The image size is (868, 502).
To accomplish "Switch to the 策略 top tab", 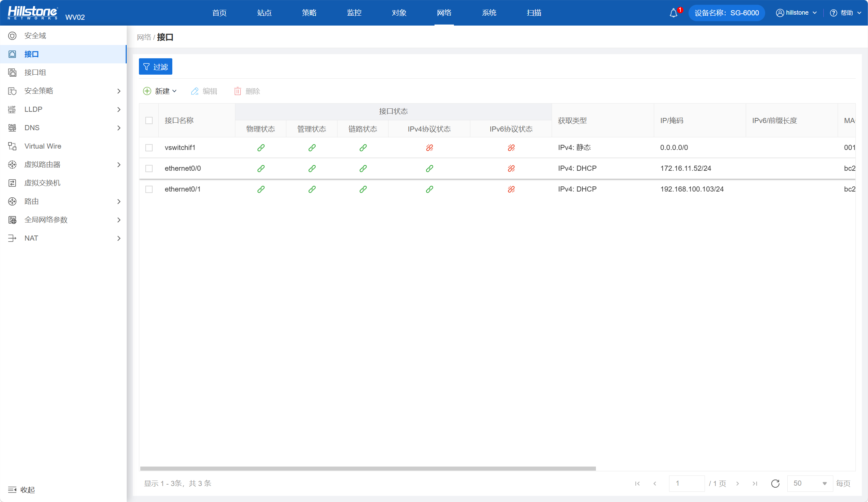I will (309, 13).
